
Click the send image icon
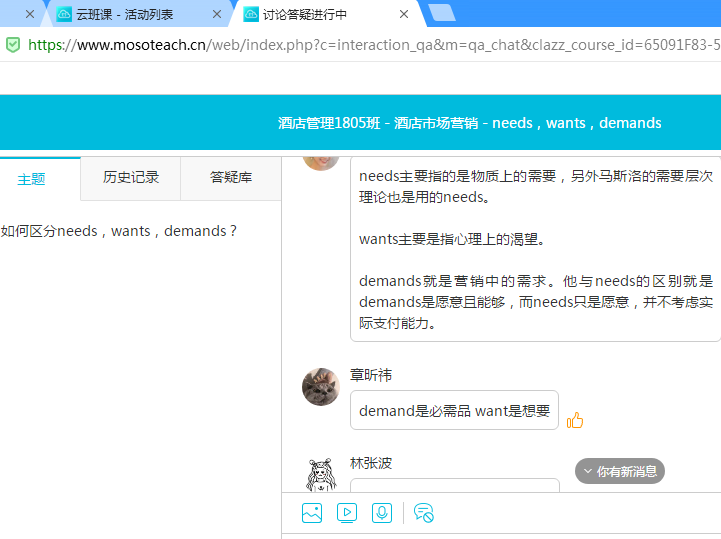(x=312, y=513)
